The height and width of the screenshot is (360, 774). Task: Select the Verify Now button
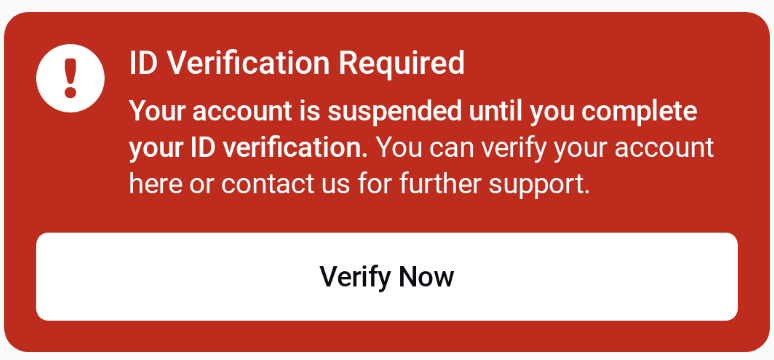click(387, 277)
